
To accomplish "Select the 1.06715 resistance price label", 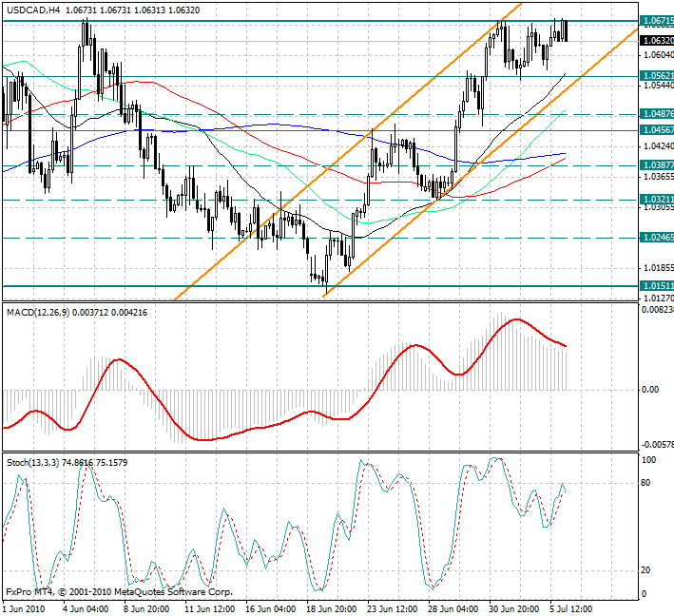I will coord(657,21).
